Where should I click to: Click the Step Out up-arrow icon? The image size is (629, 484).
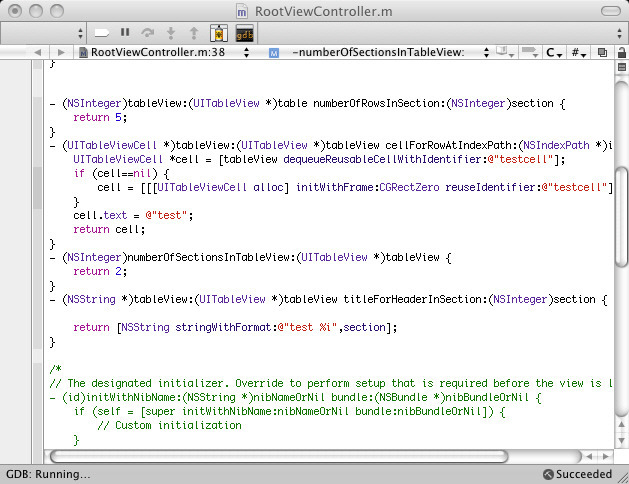(x=194, y=33)
